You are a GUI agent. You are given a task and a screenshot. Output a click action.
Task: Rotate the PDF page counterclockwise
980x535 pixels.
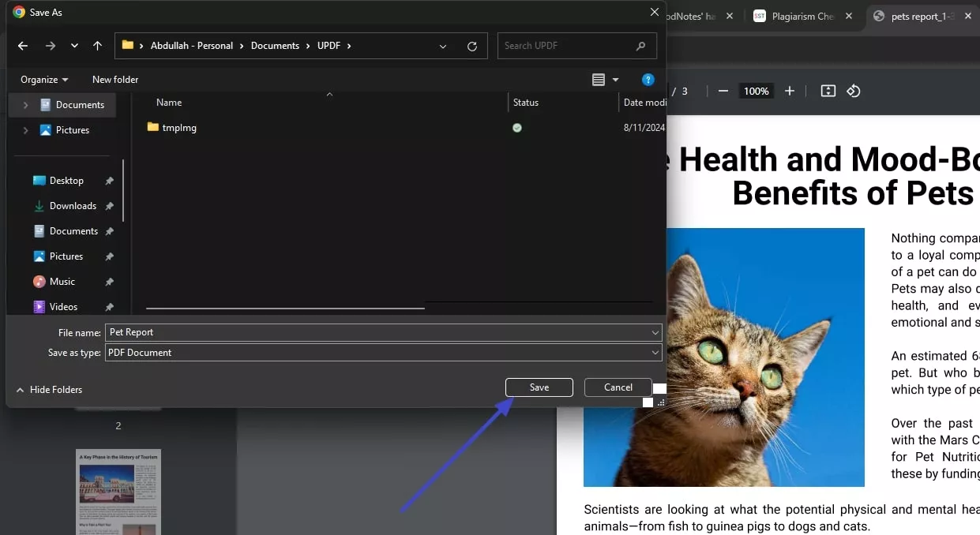tap(854, 91)
